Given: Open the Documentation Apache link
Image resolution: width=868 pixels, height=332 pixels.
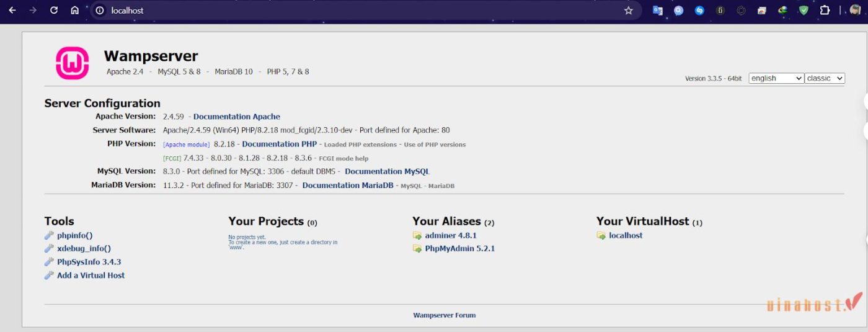Looking at the screenshot, I should [237, 117].
